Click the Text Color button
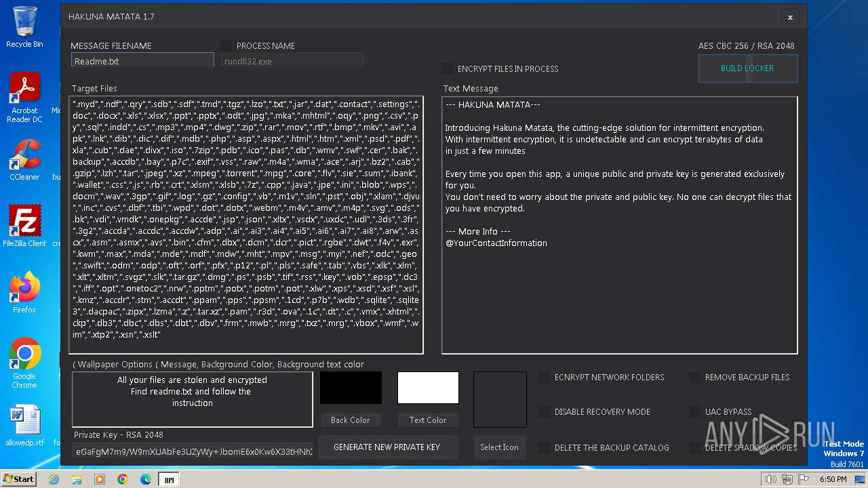This screenshot has height=488, width=868. click(x=428, y=420)
